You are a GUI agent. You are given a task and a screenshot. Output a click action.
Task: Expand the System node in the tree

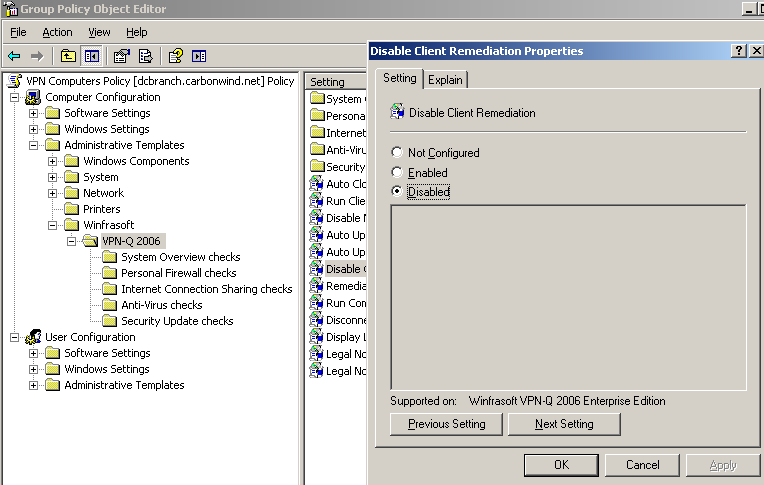click(x=53, y=177)
